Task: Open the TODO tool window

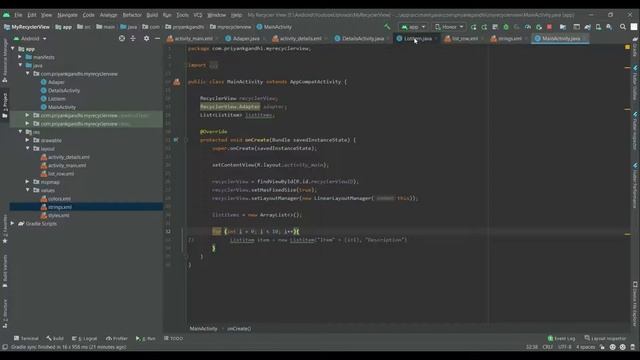Action: tap(173, 338)
